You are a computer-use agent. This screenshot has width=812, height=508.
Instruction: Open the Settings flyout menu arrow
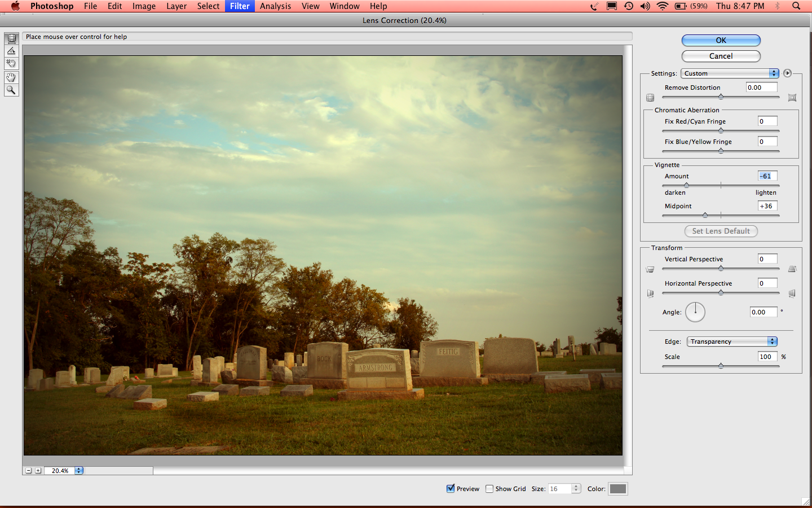[x=788, y=73]
